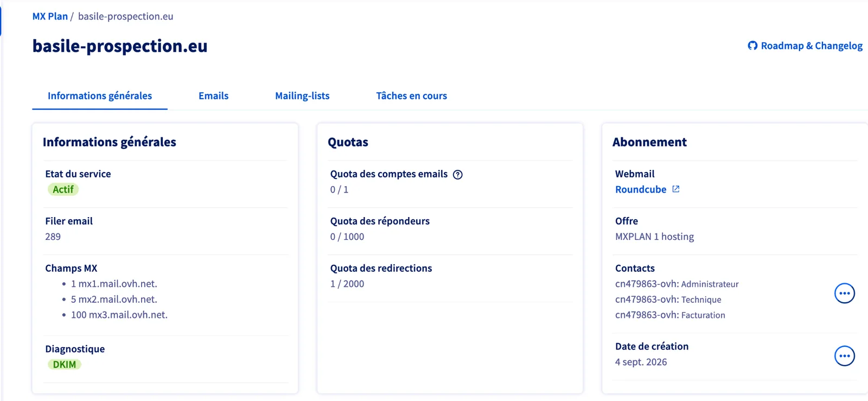The width and height of the screenshot is (868, 401).
Task: Open the Date de création actions menu
Action: [844, 356]
